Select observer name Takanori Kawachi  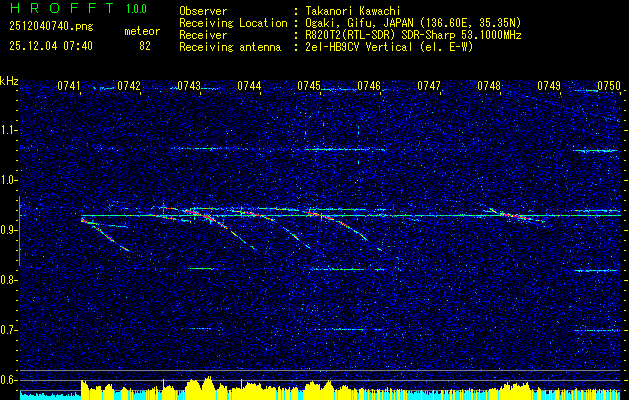(x=351, y=11)
